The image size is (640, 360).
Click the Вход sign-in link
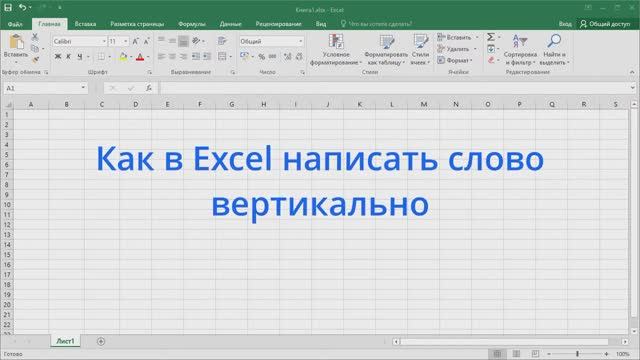pyautogui.click(x=565, y=24)
